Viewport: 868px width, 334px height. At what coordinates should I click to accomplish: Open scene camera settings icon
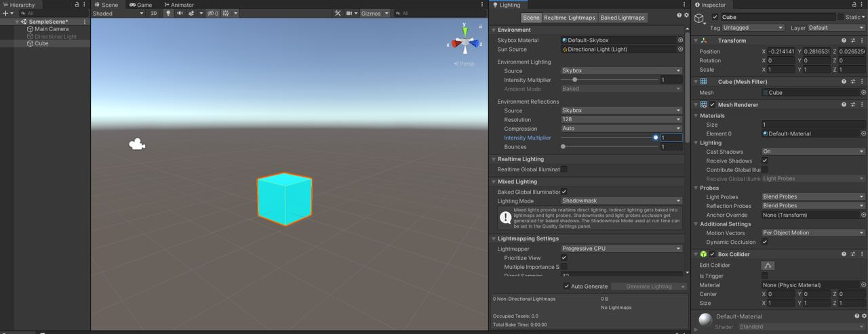[350, 13]
